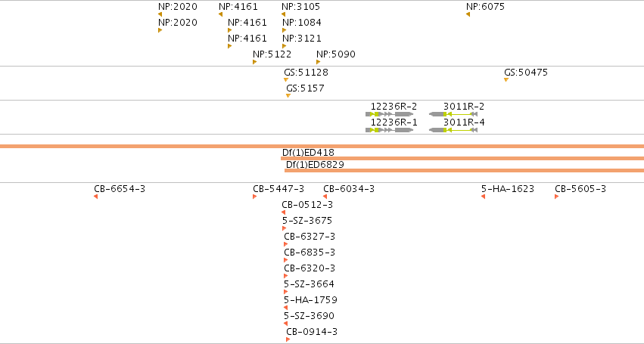Click the unlabeled top orange deficiency bar
Image resolution: width=644 pixels, height=344 pixels.
(322, 146)
